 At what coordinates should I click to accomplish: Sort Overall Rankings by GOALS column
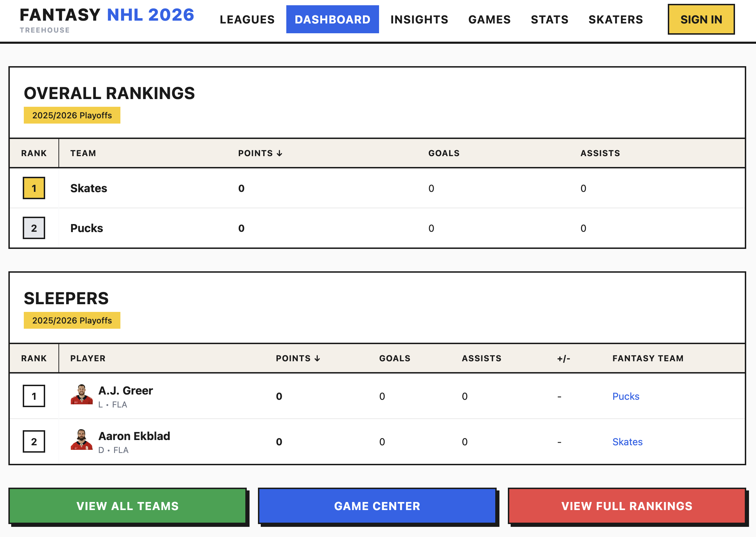coord(443,153)
